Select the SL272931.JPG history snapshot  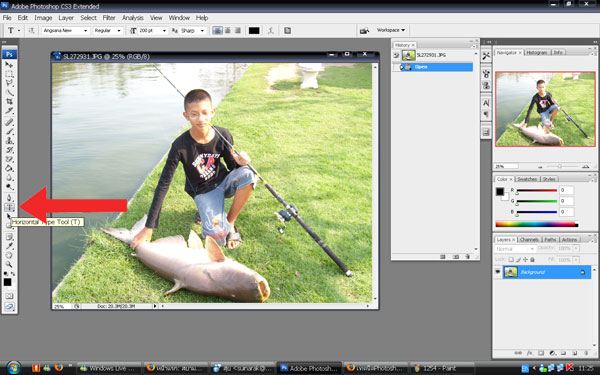(433, 55)
